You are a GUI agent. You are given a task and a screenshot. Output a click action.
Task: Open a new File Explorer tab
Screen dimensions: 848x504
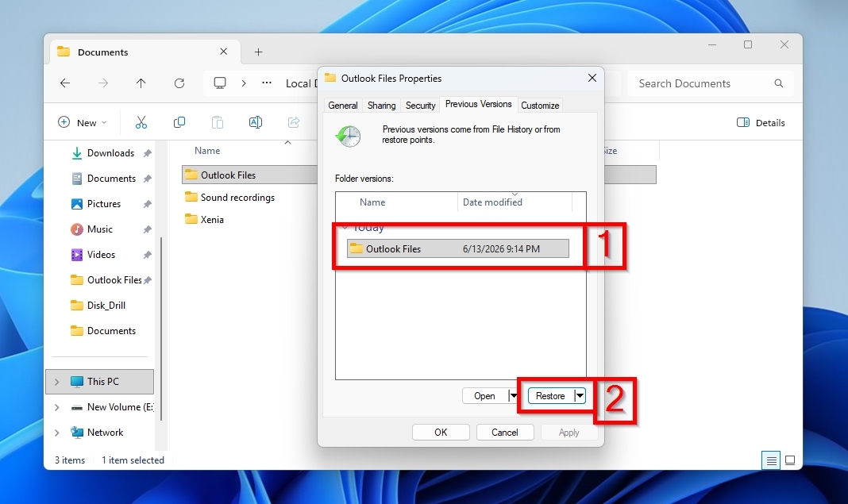click(259, 52)
